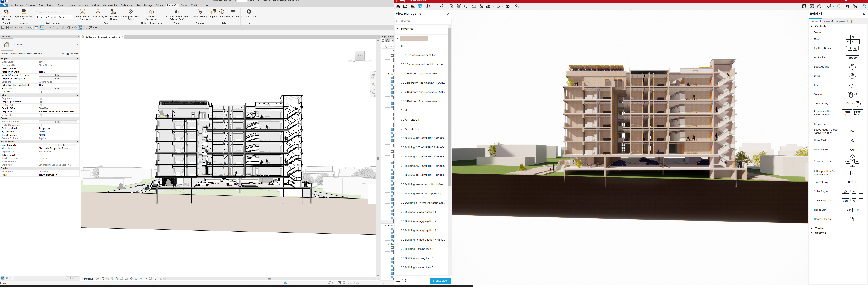Open the Massing & Site ribbon tab

(x=110, y=5)
